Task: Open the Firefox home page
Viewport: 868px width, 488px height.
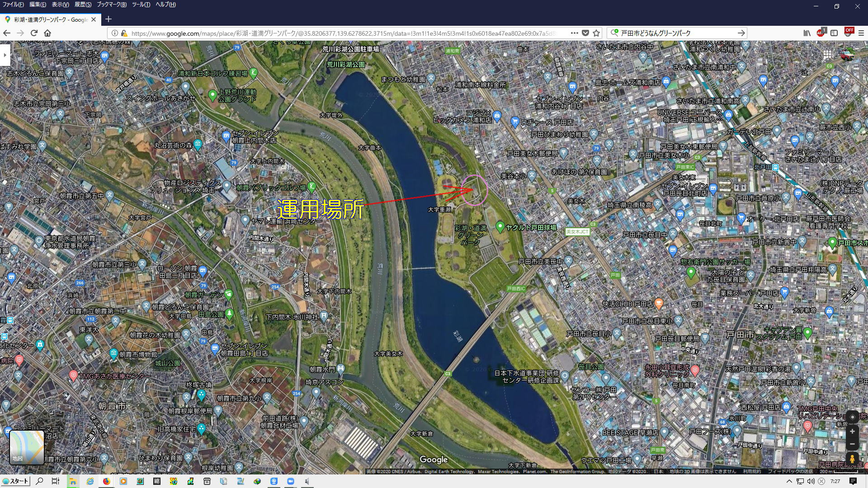Action: coord(47,33)
